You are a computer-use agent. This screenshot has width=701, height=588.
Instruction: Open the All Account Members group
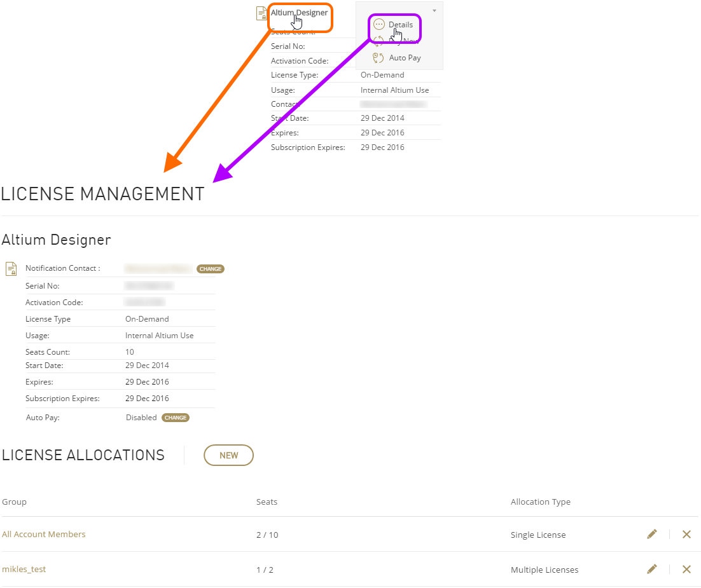(x=44, y=535)
